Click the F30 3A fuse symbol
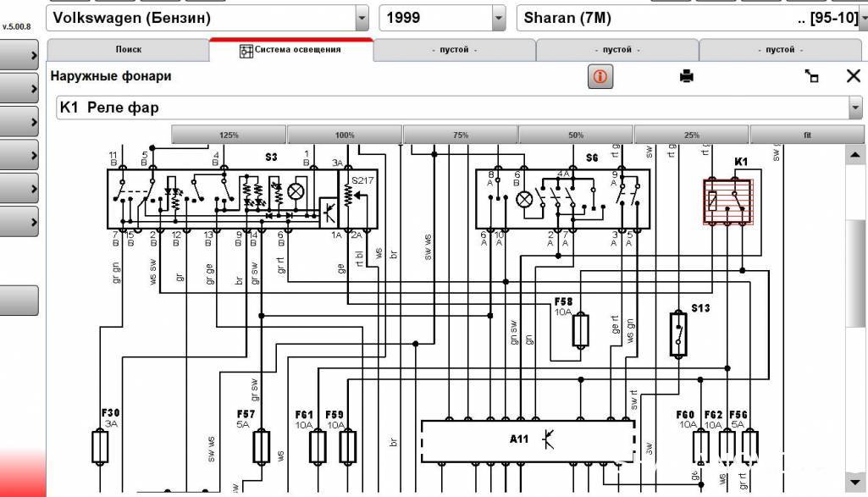Image resolution: width=868 pixels, height=497 pixels. click(100, 445)
